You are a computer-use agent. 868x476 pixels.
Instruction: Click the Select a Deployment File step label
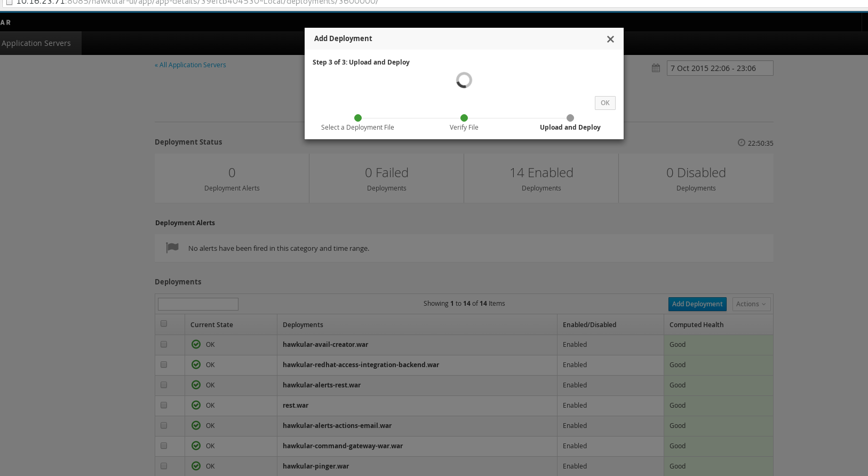pyautogui.click(x=357, y=128)
